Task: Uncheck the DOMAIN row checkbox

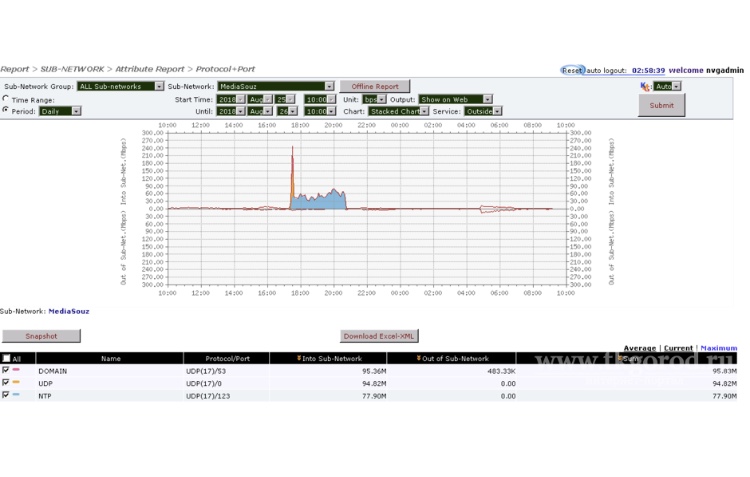Action: (x=6, y=370)
